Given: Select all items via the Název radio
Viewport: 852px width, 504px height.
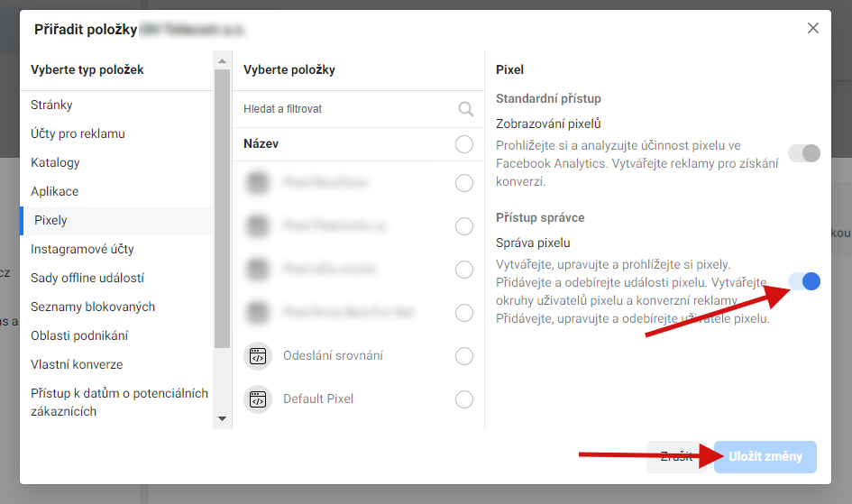Looking at the screenshot, I should [x=464, y=144].
